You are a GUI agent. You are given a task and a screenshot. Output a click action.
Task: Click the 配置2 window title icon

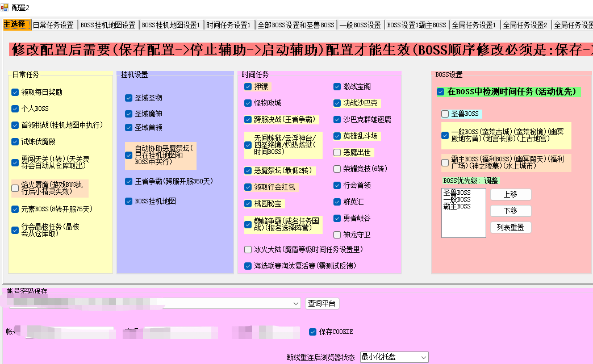(5, 7)
